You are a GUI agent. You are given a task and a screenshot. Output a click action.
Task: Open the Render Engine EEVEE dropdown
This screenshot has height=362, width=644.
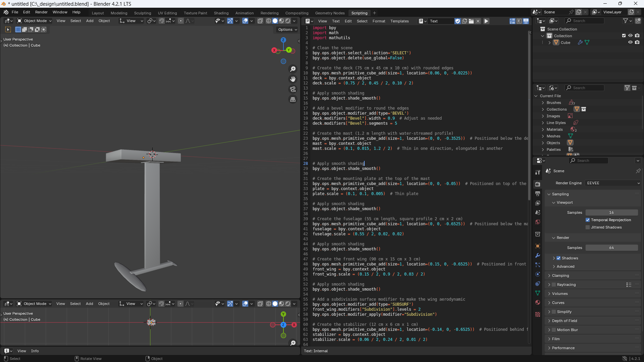pyautogui.click(x=613, y=183)
